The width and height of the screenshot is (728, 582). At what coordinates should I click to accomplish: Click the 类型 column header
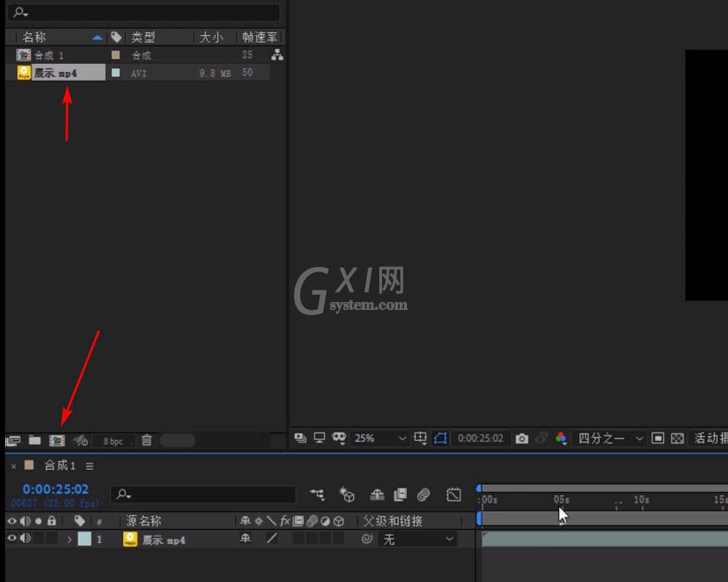143,37
